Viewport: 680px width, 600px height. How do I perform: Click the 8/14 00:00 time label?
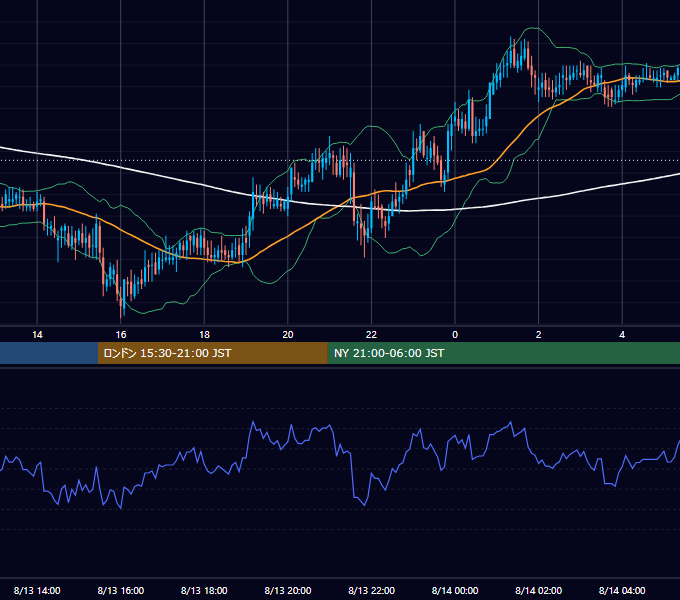click(455, 590)
